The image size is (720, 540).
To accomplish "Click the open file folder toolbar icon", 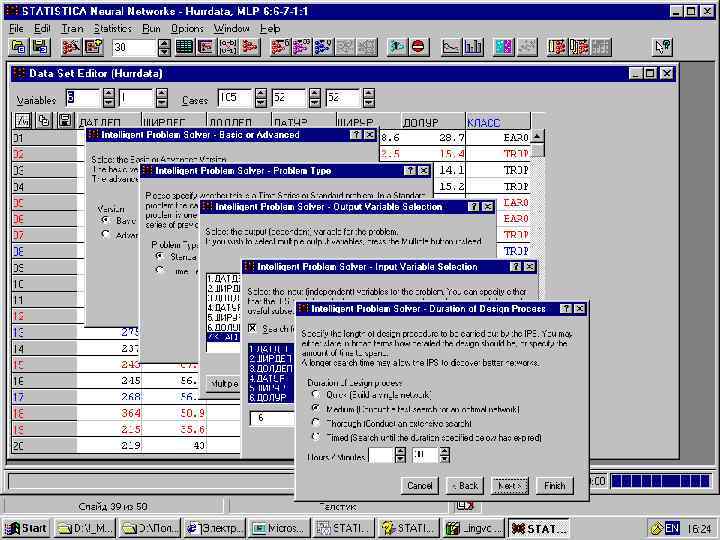I will [x=19, y=47].
